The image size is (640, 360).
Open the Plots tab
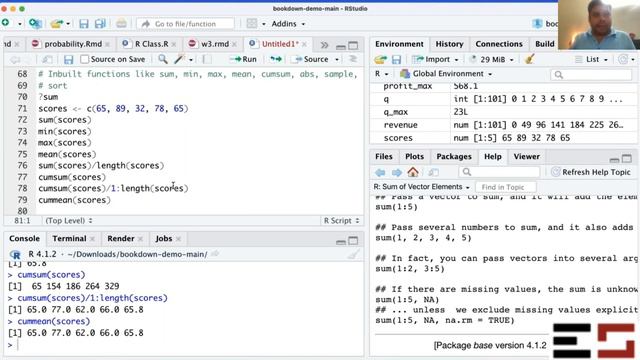414,157
